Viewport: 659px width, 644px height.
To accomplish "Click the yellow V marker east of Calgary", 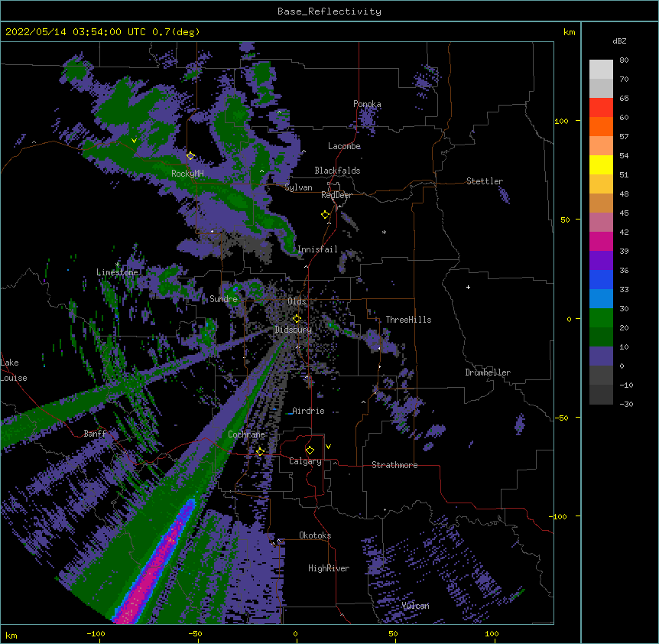I will pos(328,447).
